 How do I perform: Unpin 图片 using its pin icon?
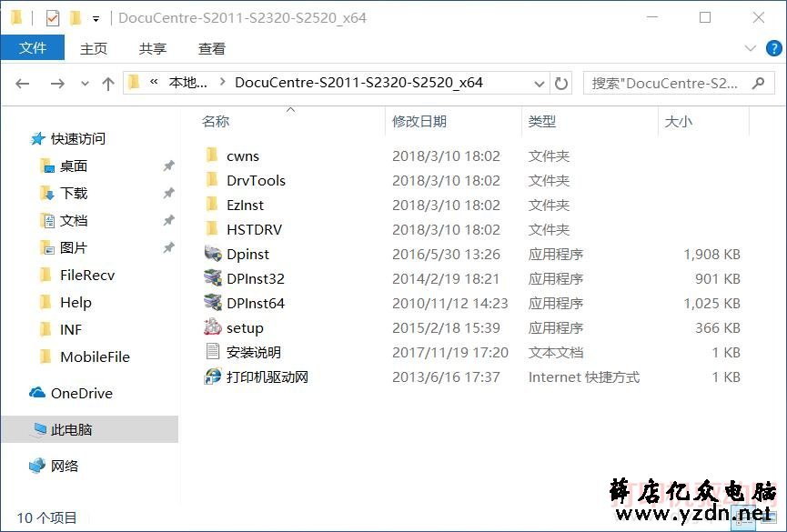(x=169, y=247)
